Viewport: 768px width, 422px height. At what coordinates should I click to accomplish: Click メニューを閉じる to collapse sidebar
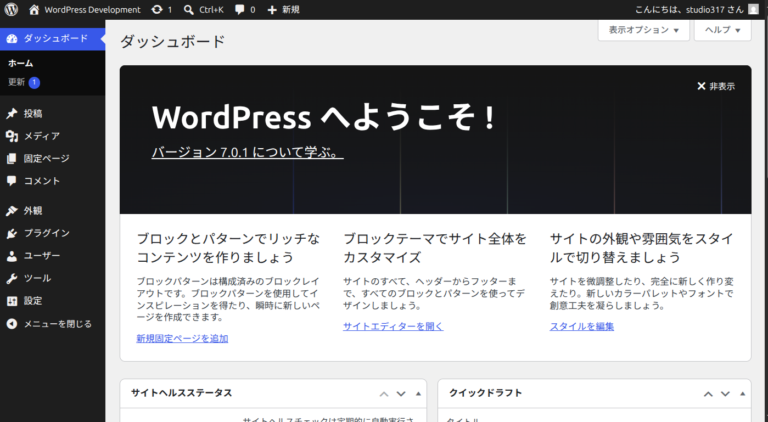[52, 324]
